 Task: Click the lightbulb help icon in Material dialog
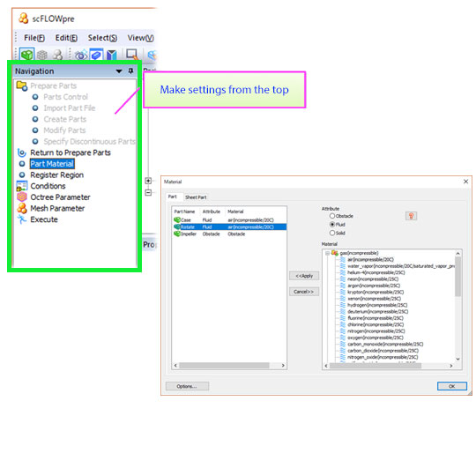click(x=411, y=216)
